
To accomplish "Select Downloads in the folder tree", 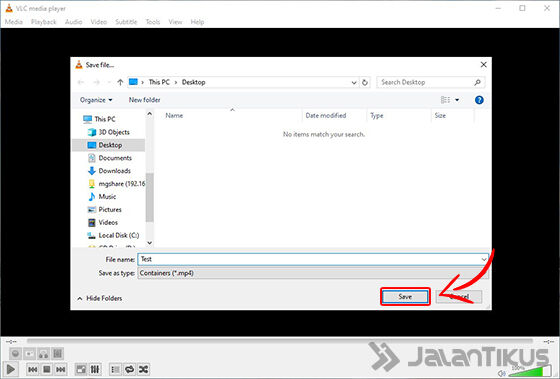I will (114, 171).
